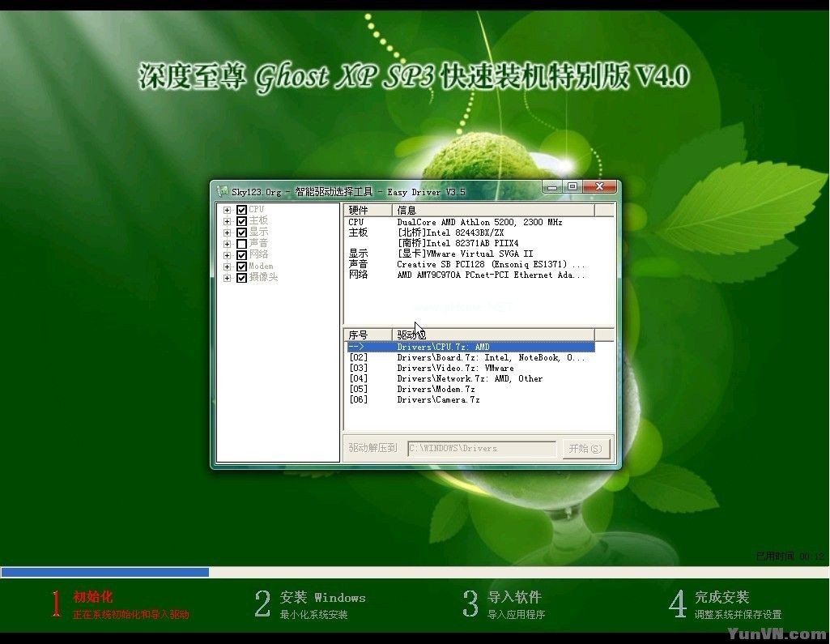Select the Drivers\Network.7z row

[x=471, y=378]
